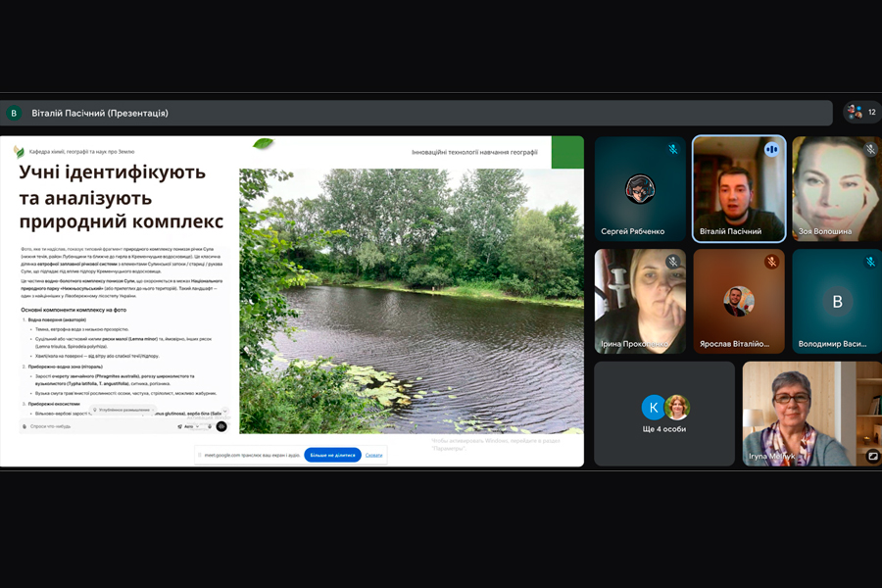
Task: Click the muted mic icon on Ірина Прокопенко tile
Action: [672, 262]
